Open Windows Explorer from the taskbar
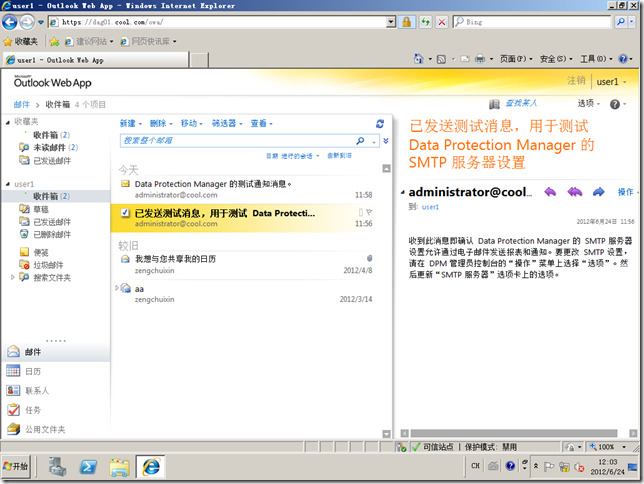644x484 pixels. point(120,467)
